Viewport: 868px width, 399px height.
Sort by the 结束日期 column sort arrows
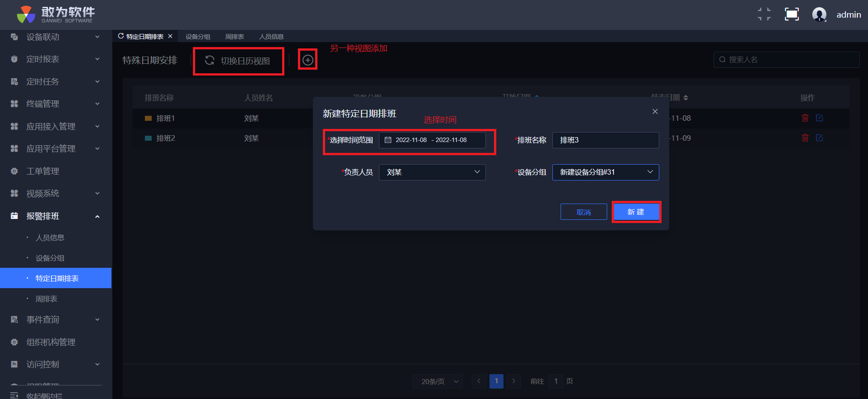pos(686,98)
